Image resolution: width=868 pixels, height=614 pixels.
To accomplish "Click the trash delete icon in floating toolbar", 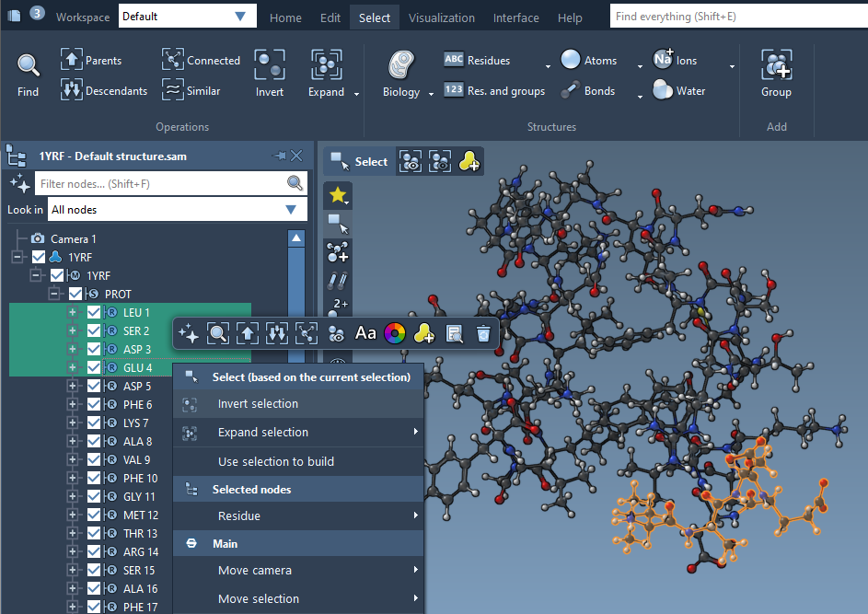I will click(x=483, y=333).
